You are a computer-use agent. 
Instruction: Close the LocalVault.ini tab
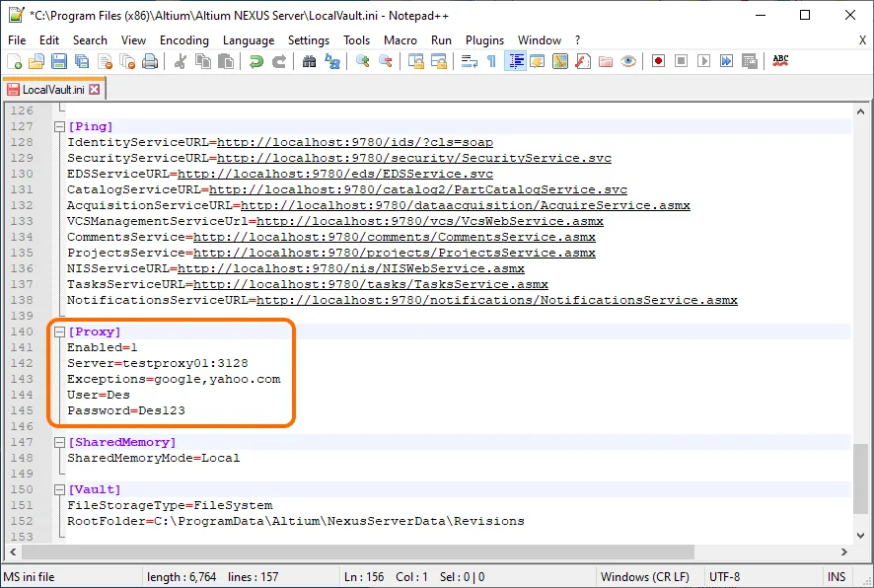pyautogui.click(x=95, y=89)
